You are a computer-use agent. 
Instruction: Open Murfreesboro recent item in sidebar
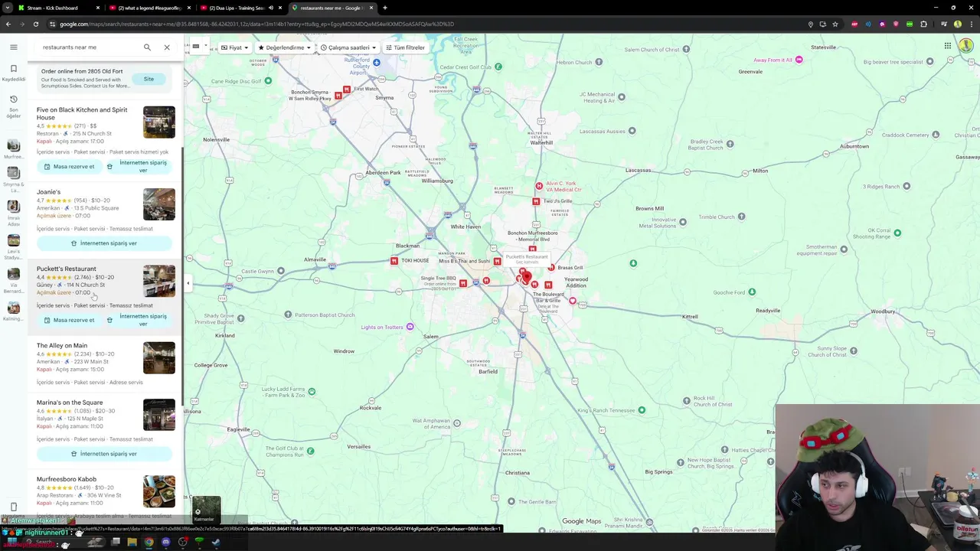tap(13, 148)
